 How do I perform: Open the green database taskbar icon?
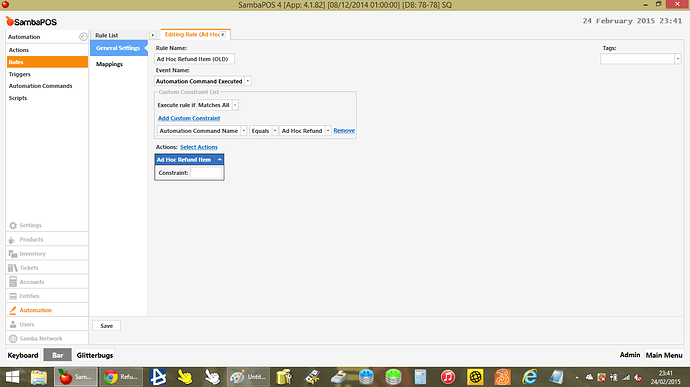tap(393, 377)
